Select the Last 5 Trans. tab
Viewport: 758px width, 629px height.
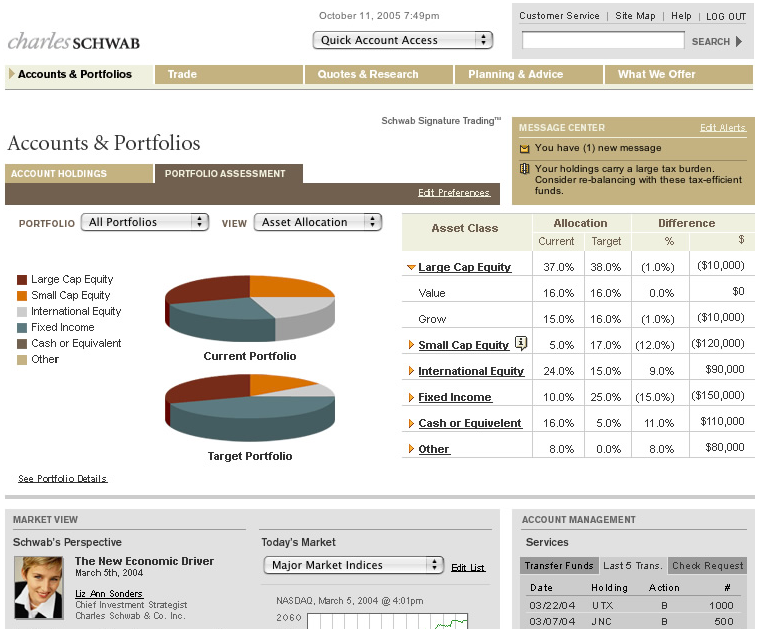(x=632, y=566)
